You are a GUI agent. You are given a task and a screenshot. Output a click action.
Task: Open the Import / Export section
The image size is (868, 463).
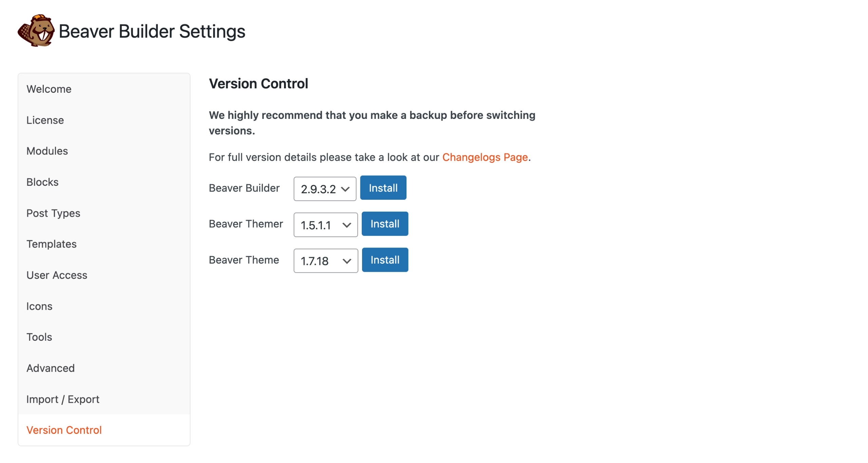tap(62, 399)
